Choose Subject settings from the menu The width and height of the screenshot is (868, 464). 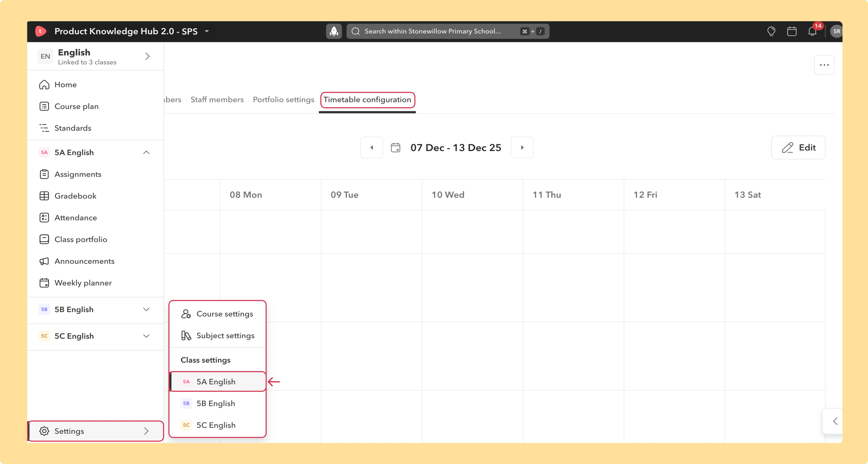coord(218,336)
